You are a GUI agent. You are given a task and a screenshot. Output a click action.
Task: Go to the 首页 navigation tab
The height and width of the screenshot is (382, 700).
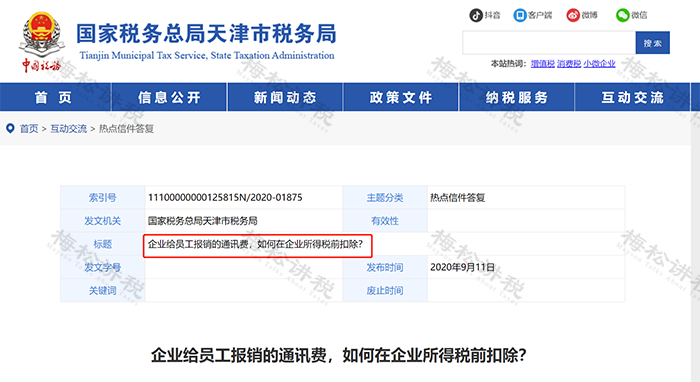point(54,97)
